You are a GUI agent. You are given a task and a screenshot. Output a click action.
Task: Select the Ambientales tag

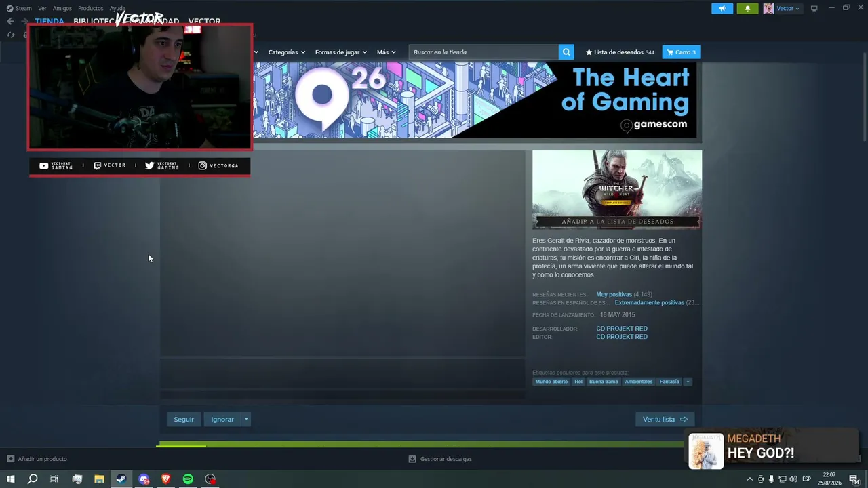pos(639,382)
